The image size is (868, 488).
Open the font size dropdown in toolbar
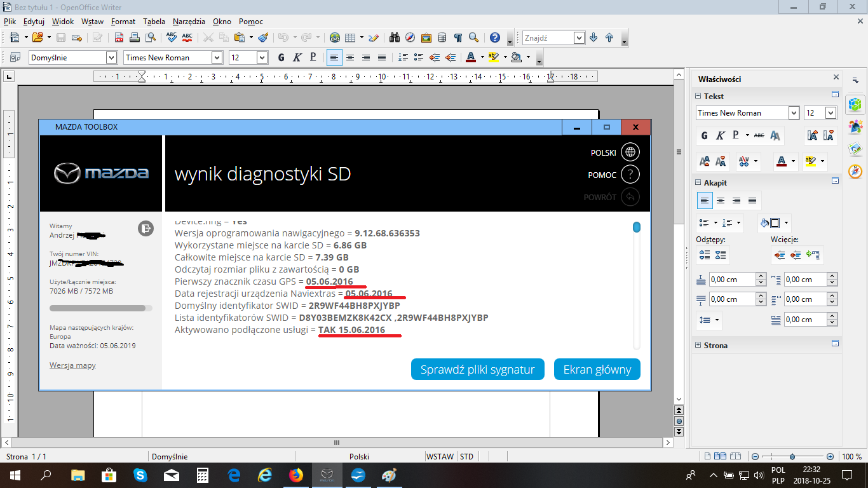tap(262, 58)
